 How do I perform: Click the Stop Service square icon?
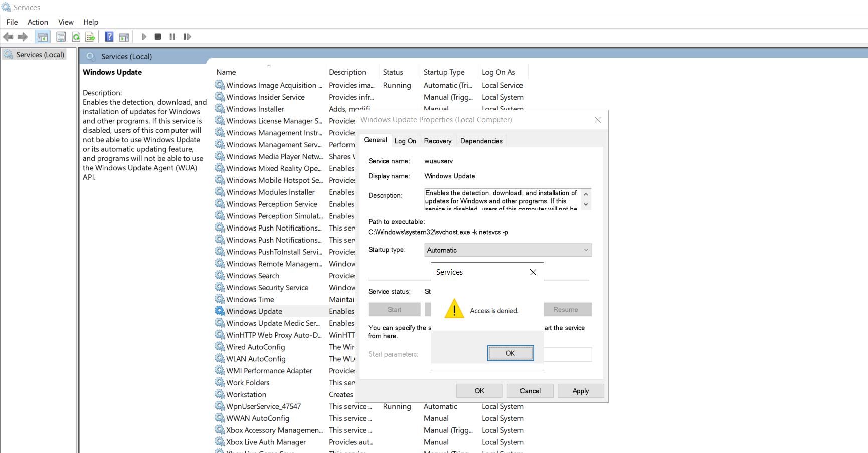(x=158, y=37)
